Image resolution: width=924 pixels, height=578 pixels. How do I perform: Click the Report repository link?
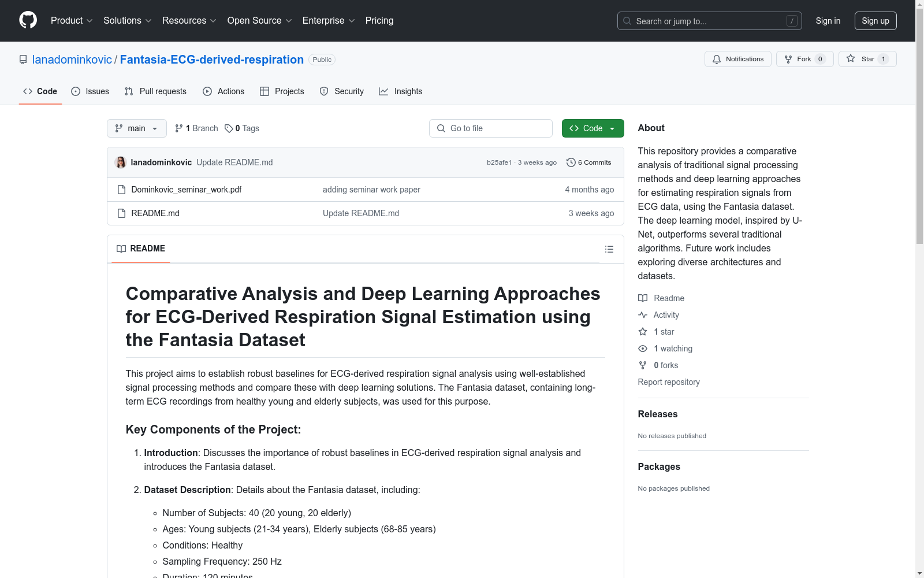[x=669, y=382]
